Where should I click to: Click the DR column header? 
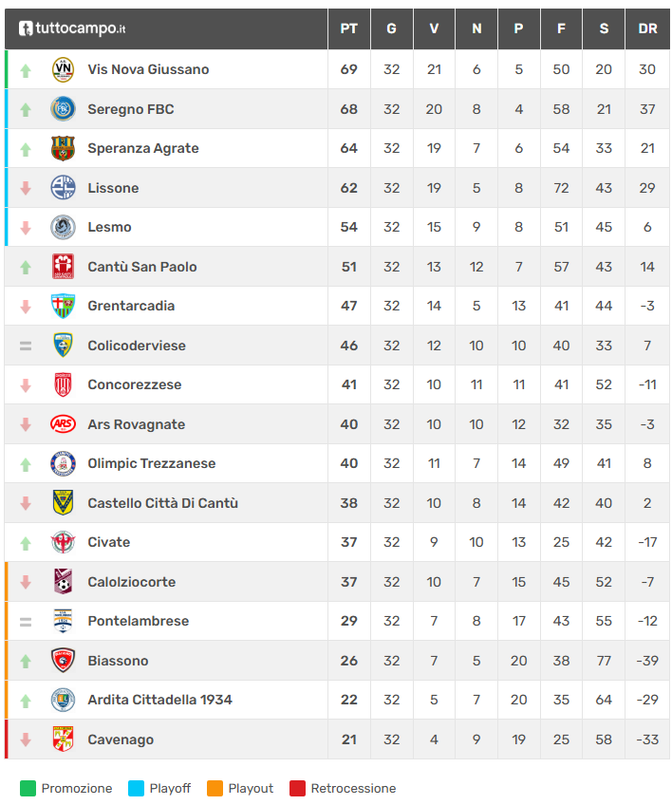[x=647, y=28]
